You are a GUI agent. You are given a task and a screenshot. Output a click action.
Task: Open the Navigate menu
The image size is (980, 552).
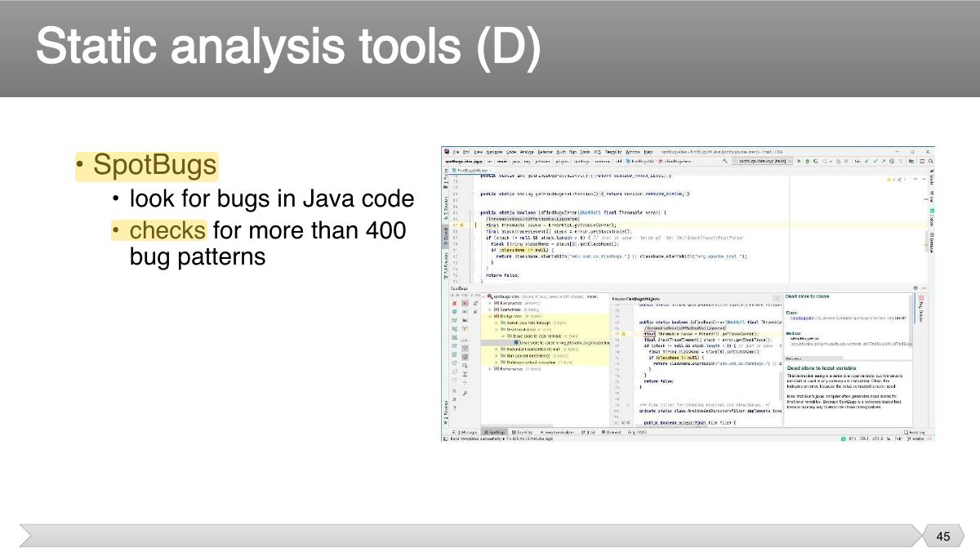tap(494, 152)
